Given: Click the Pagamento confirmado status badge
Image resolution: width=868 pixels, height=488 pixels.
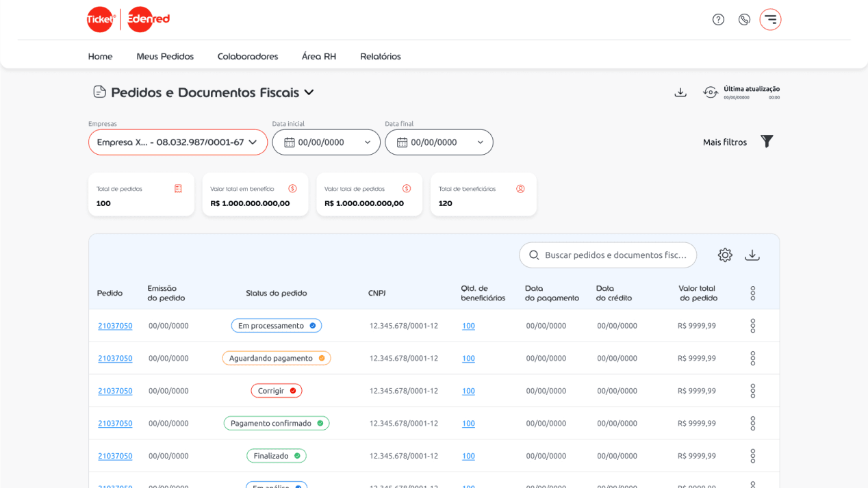Looking at the screenshot, I should click(277, 423).
